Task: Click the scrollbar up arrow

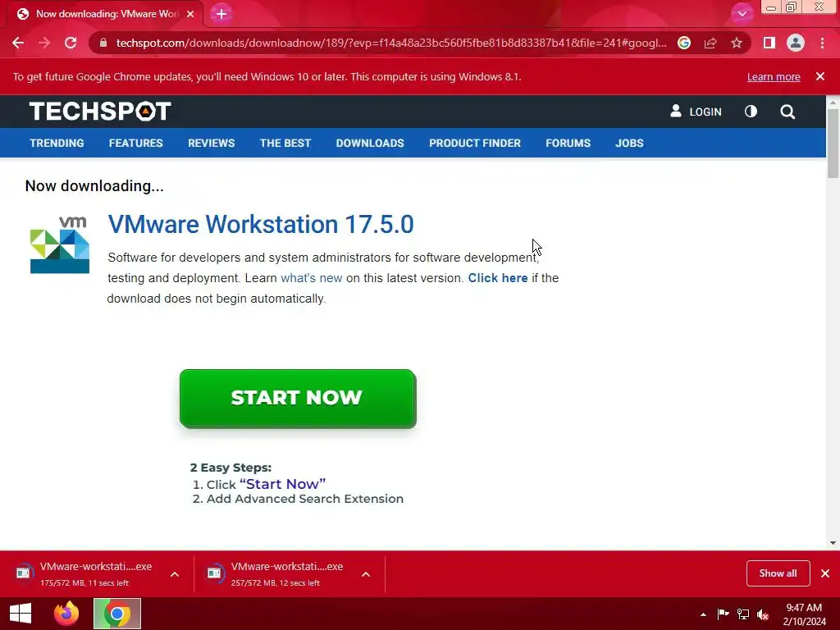Action: click(x=833, y=102)
